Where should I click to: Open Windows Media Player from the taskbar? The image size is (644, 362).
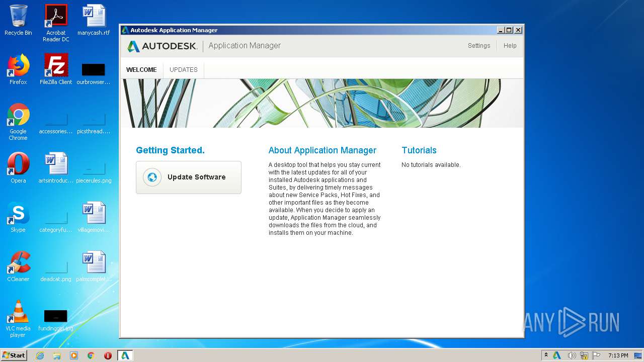tap(74, 355)
